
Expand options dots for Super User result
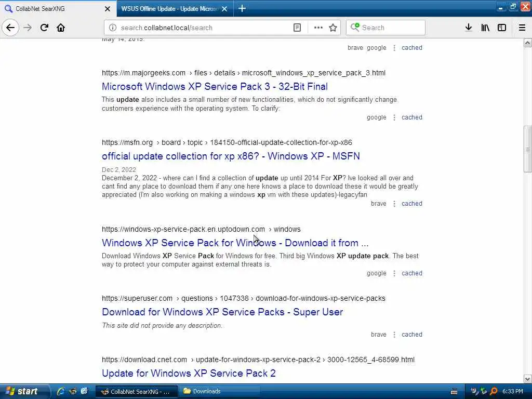pyautogui.click(x=394, y=335)
